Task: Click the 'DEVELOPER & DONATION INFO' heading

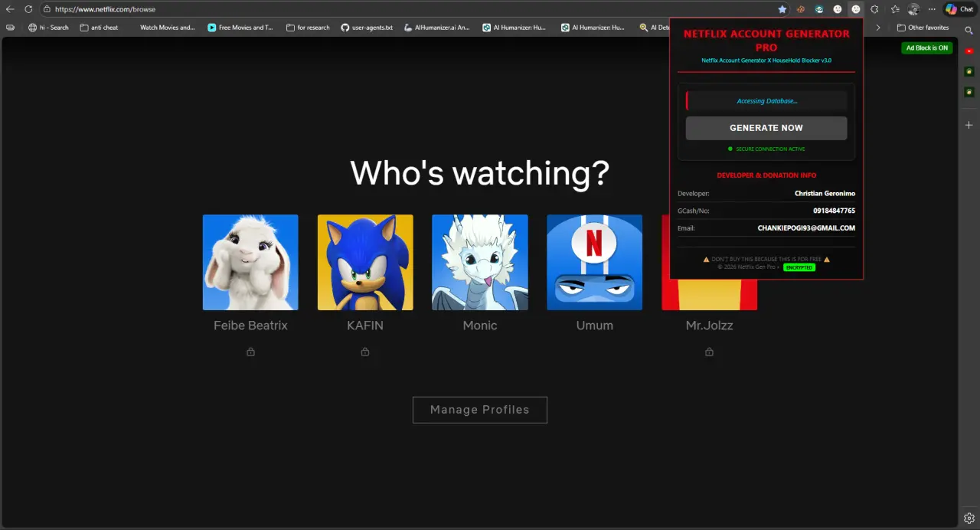Action: (766, 175)
